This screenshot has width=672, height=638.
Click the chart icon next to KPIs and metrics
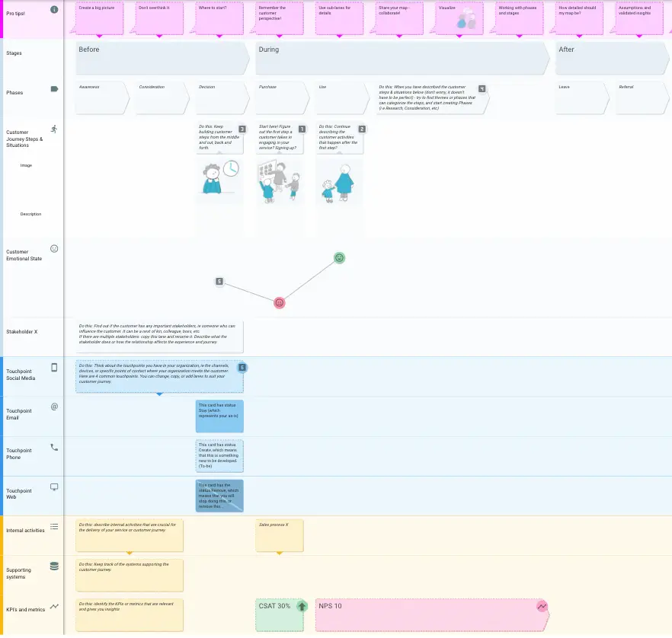click(x=53, y=605)
